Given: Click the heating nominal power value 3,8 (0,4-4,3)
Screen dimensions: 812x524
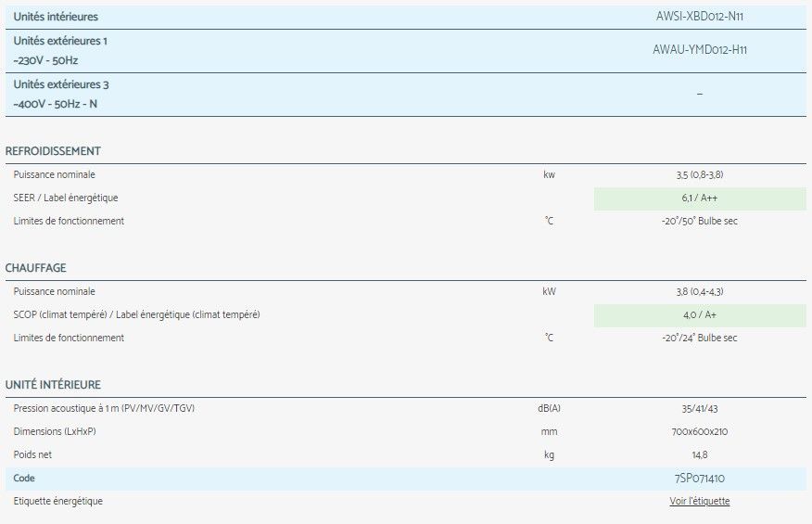Looking at the screenshot, I should (x=699, y=291).
